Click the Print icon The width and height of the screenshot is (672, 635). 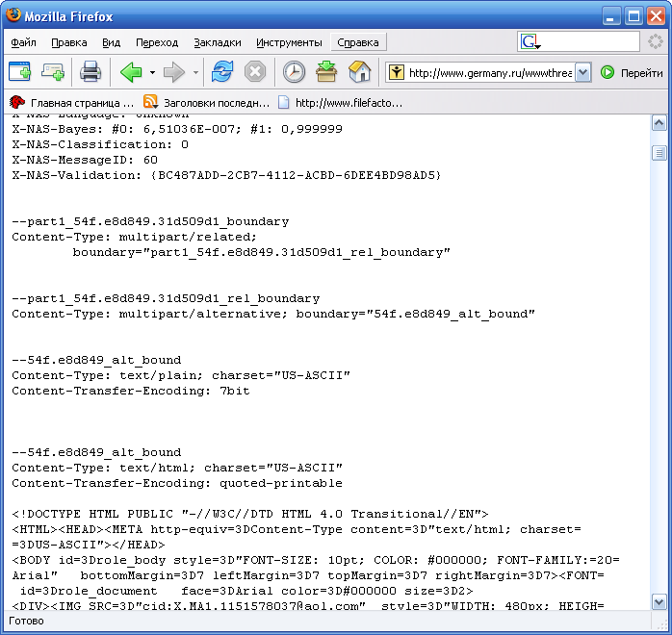click(x=90, y=72)
